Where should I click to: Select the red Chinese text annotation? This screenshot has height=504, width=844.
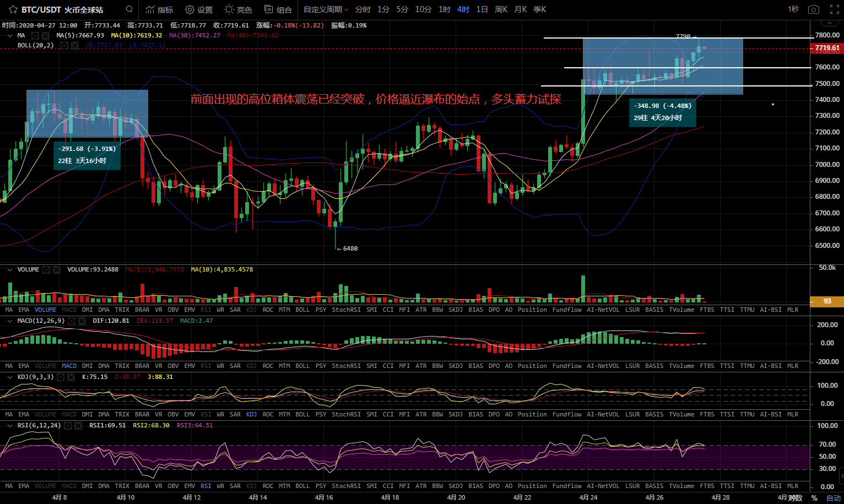(x=376, y=99)
